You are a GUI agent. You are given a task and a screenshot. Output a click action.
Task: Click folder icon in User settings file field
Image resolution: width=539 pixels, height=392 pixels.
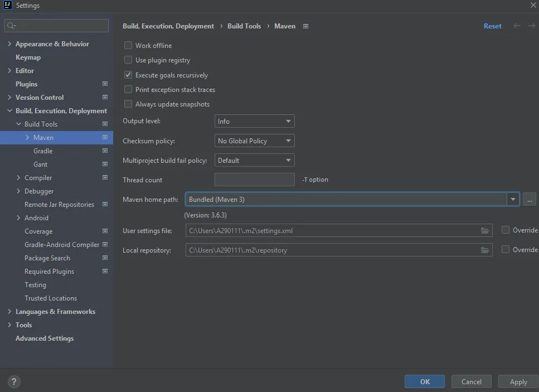click(x=485, y=230)
